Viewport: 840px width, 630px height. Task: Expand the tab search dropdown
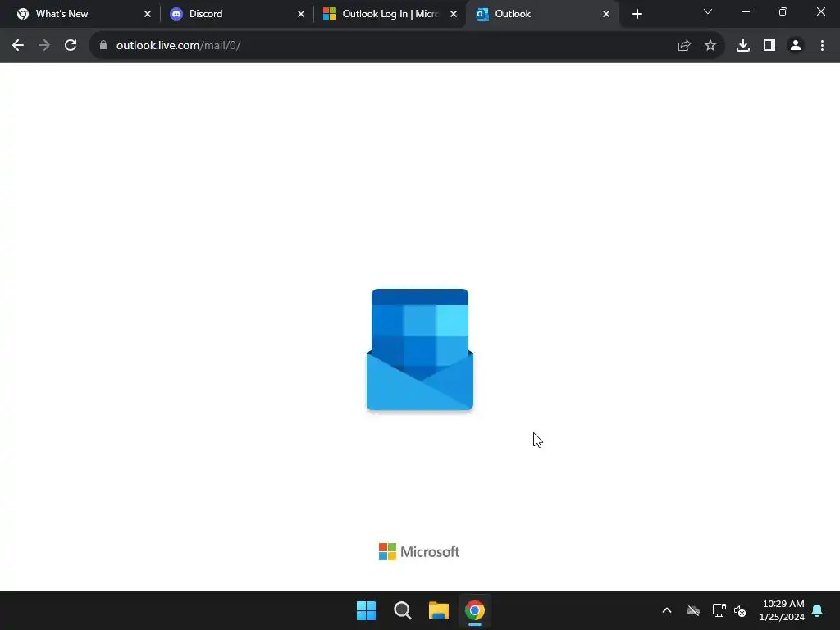coord(708,11)
